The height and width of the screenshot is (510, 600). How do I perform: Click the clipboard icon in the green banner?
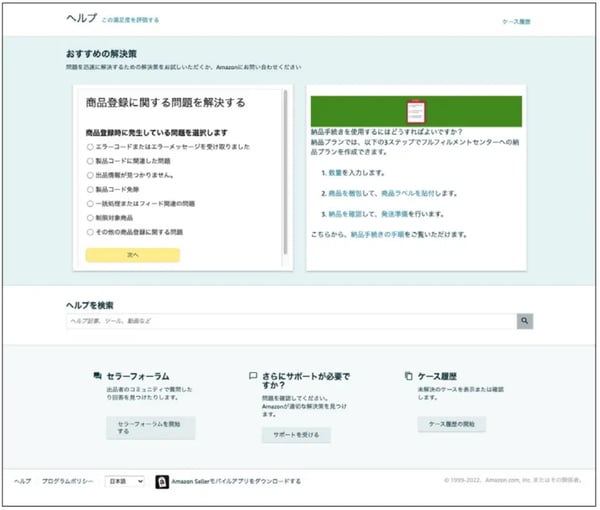pyautogui.click(x=416, y=111)
